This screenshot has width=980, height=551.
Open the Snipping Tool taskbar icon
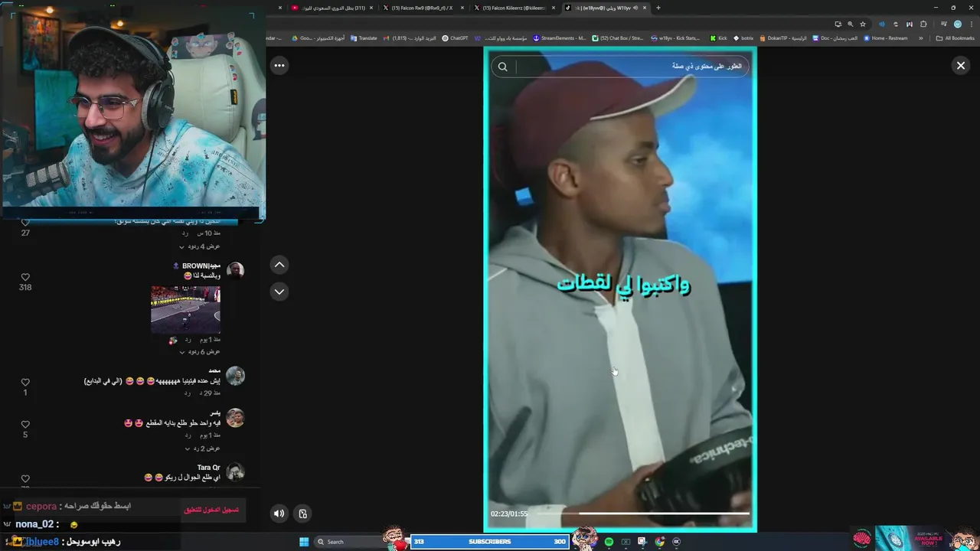[642, 542]
